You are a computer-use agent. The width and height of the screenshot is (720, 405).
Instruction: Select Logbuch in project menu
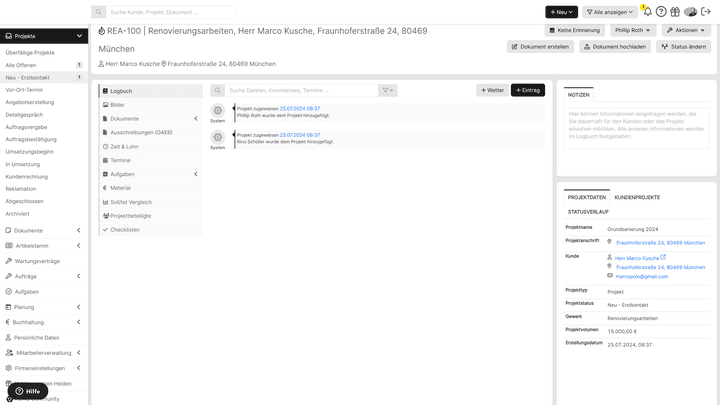151,91
